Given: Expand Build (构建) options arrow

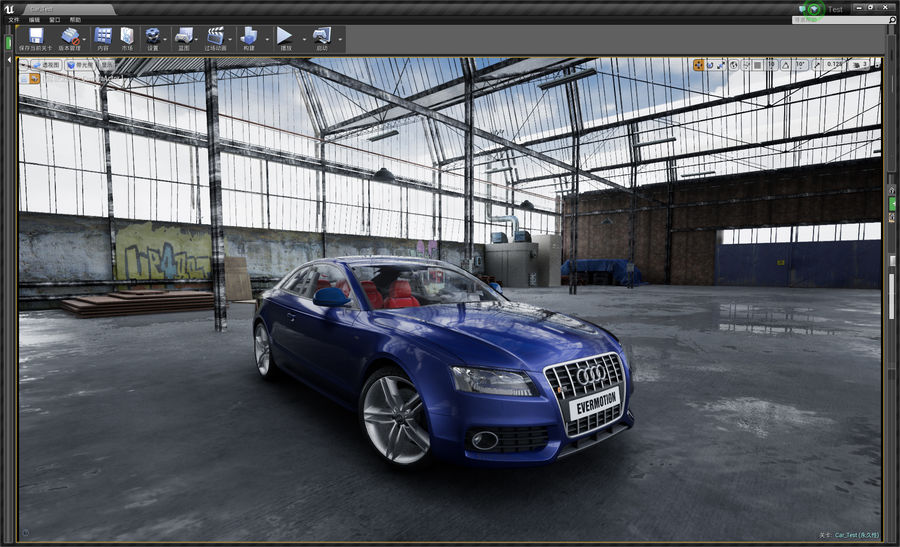Looking at the screenshot, I should (267, 39).
